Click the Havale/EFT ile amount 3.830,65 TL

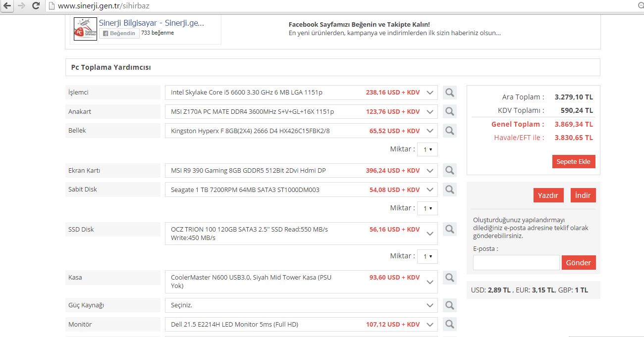574,138
